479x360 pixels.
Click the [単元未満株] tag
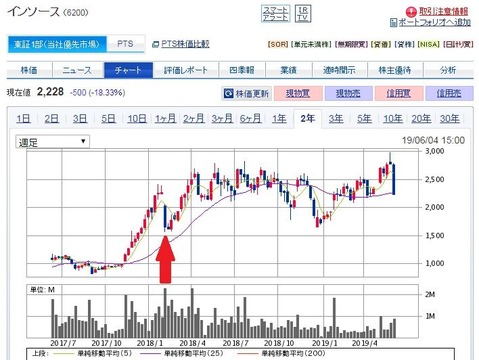coord(311,44)
